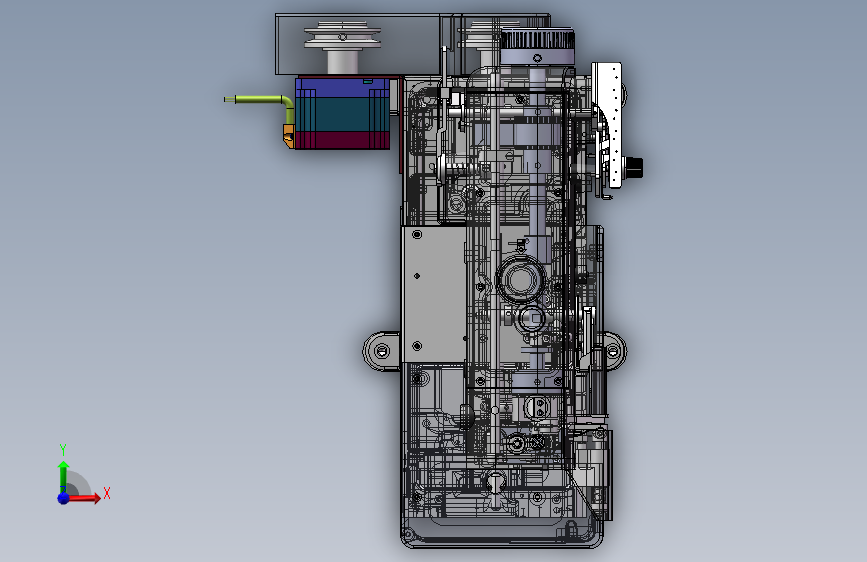Select the right mounting ear of the housing
The height and width of the screenshot is (562, 867).
tap(613, 350)
